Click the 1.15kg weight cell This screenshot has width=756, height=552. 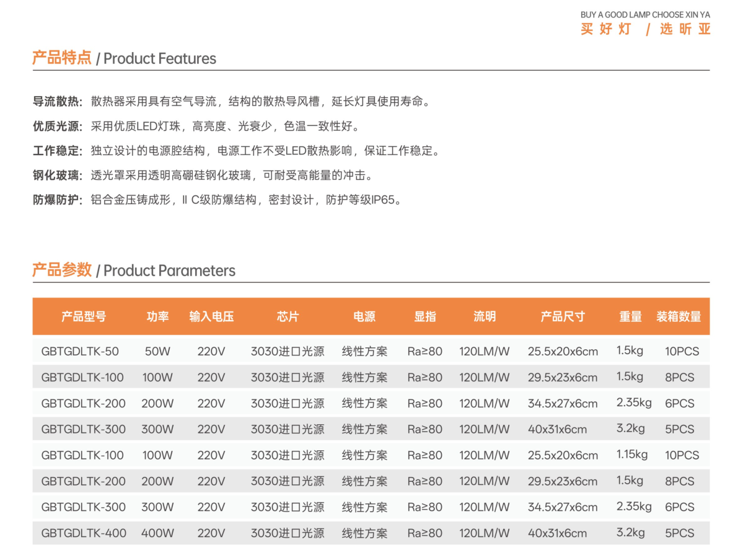coord(631,455)
